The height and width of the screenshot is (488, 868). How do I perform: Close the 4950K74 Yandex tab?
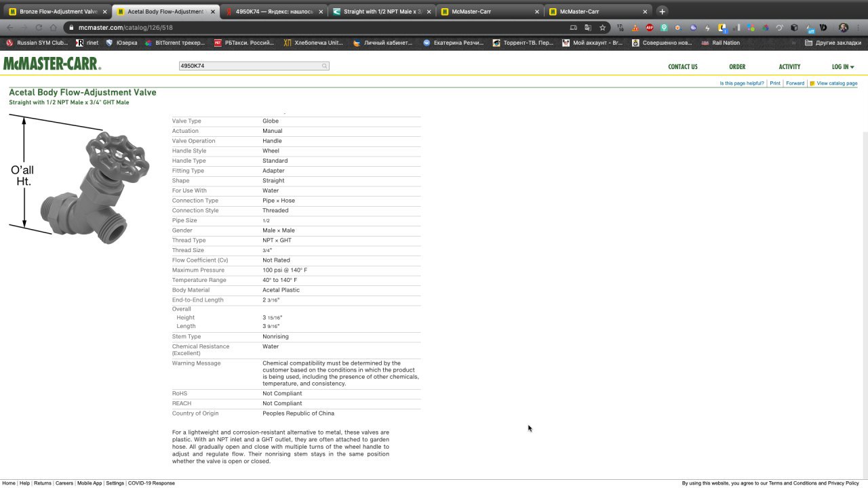(321, 12)
